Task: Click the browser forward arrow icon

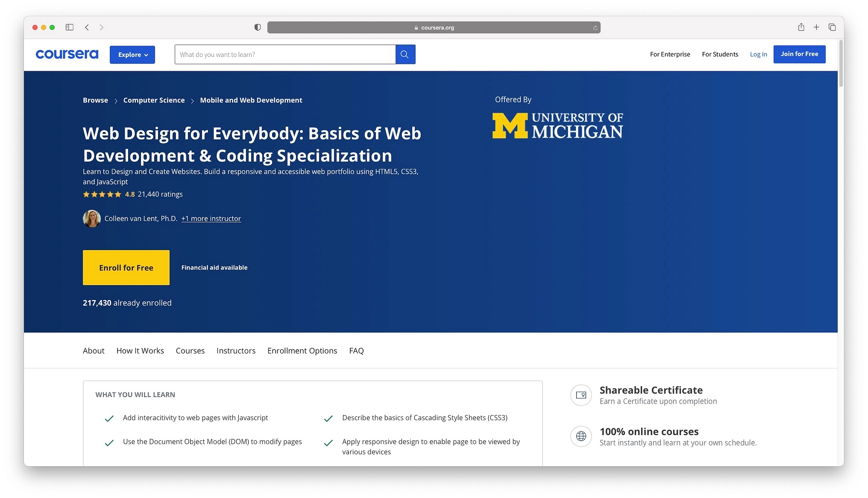Action: (x=102, y=27)
